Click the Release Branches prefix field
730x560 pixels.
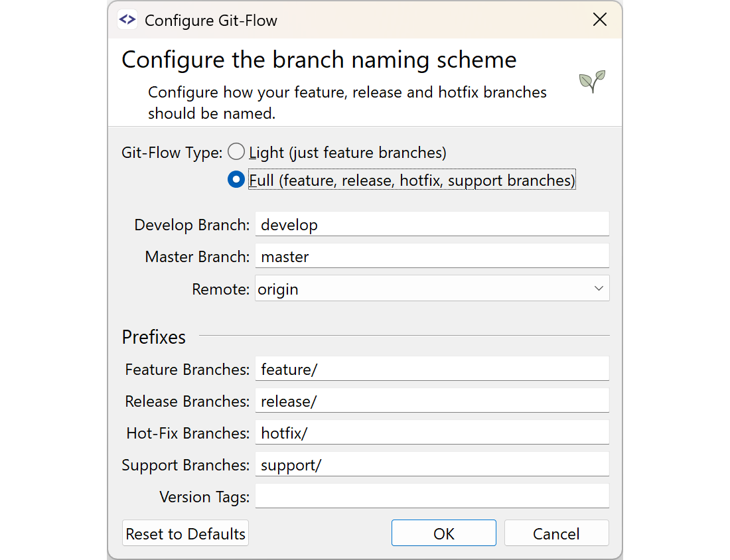[x=431, y=400]
